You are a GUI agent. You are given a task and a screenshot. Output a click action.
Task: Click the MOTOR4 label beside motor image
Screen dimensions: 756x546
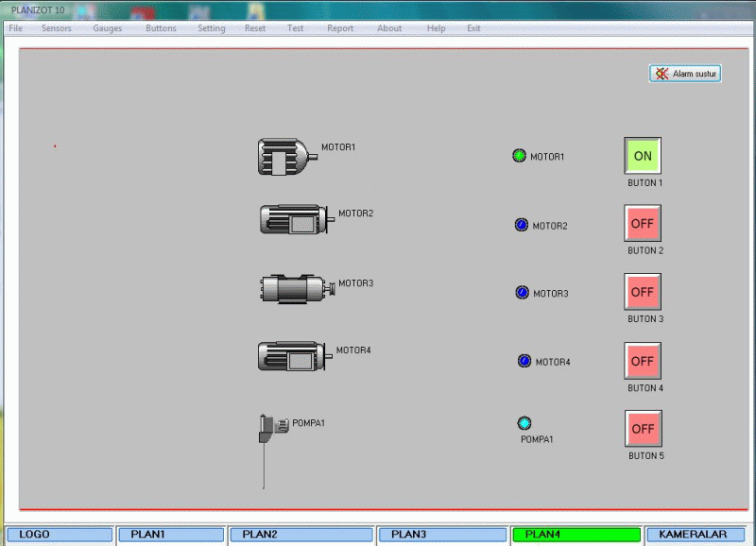point(353,350)
